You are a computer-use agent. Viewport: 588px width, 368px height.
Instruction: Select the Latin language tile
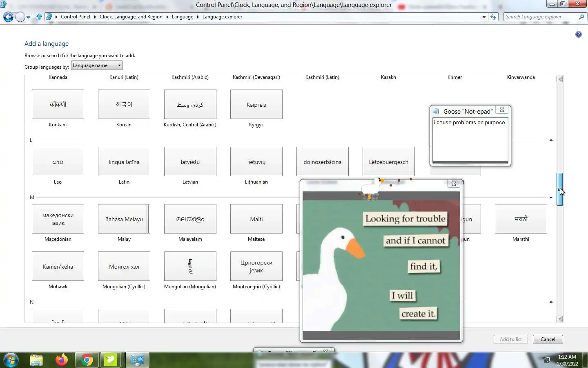click(124, 162)
